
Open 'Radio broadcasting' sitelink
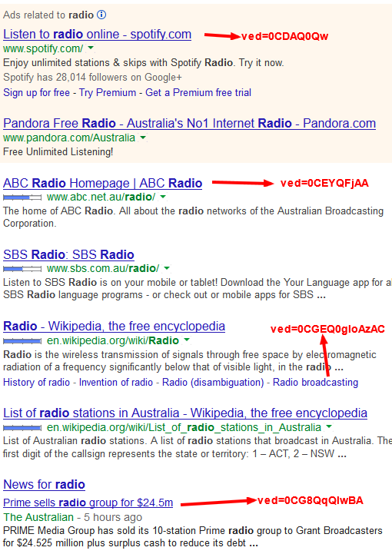pos(316,383)
